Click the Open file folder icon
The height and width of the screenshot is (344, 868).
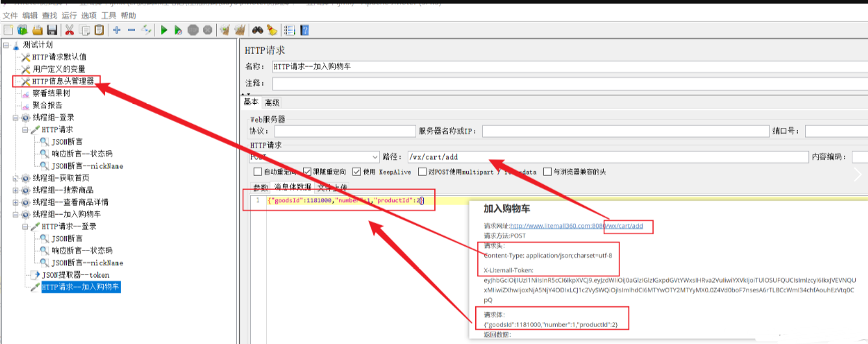38,30
